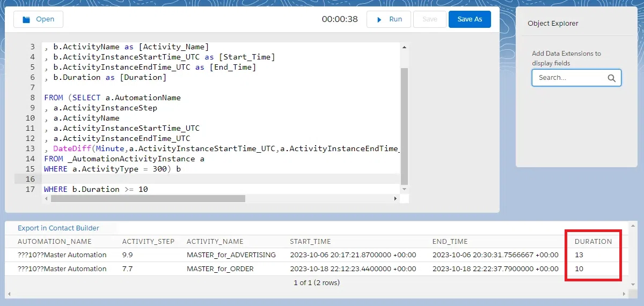The height and width of the screenshot is (306, 644).
Task: Click line 15 WHERE a.ActivityType = 300
Action: pos(113,169)
